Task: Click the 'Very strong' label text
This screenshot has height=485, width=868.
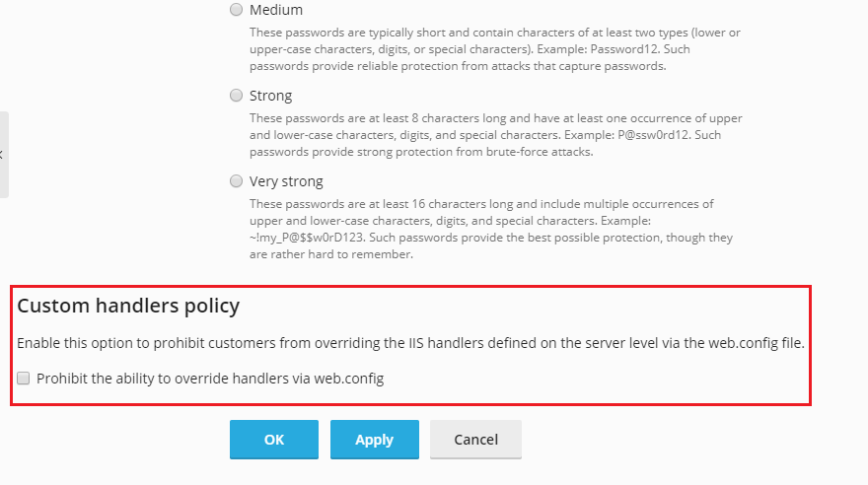Action: (x=286, y=181)
